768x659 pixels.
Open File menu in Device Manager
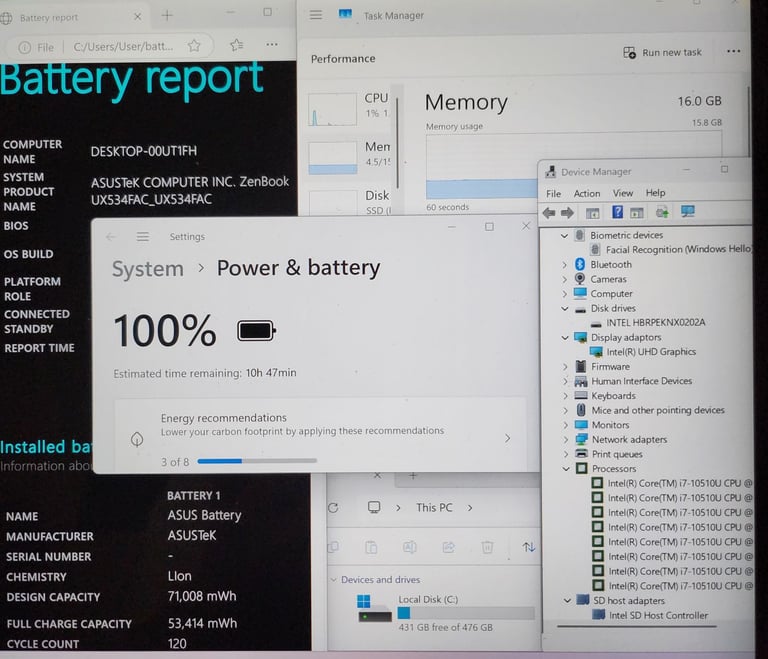pos(553,194)
